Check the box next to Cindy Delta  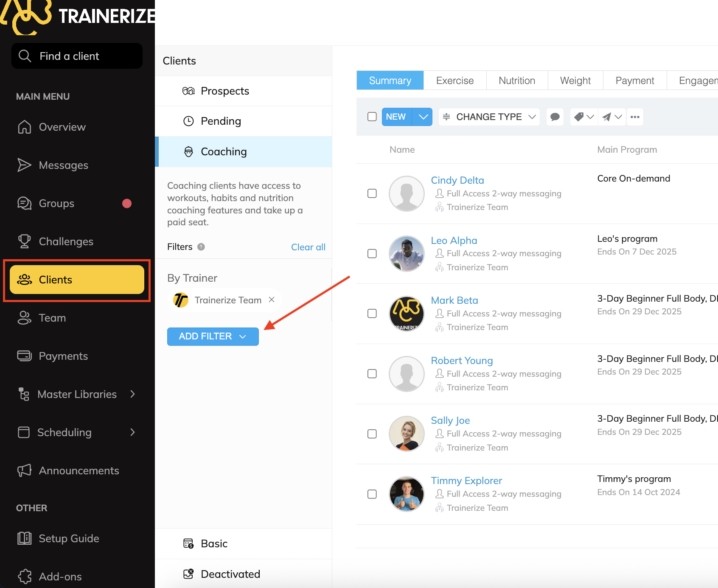(x=372, y=193)
